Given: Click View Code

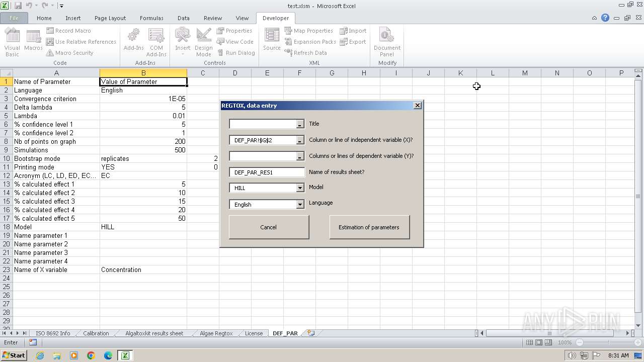Looking at the screenshot, I should (235, 42).
